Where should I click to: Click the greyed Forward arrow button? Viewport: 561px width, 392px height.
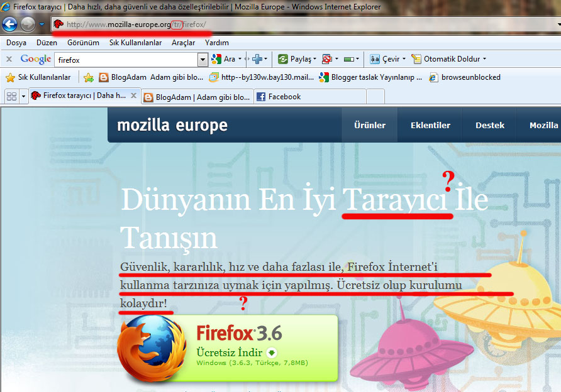[28, 24]
